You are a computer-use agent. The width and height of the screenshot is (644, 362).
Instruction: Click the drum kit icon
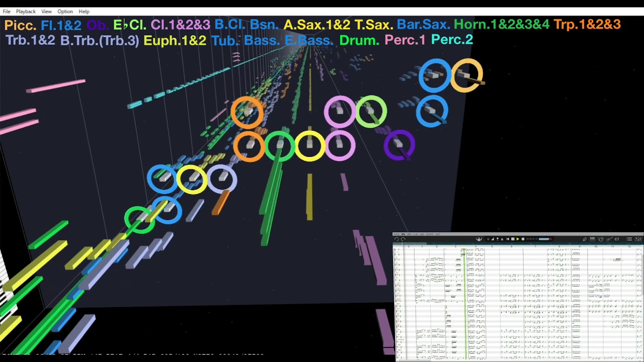tap(601, 239)
